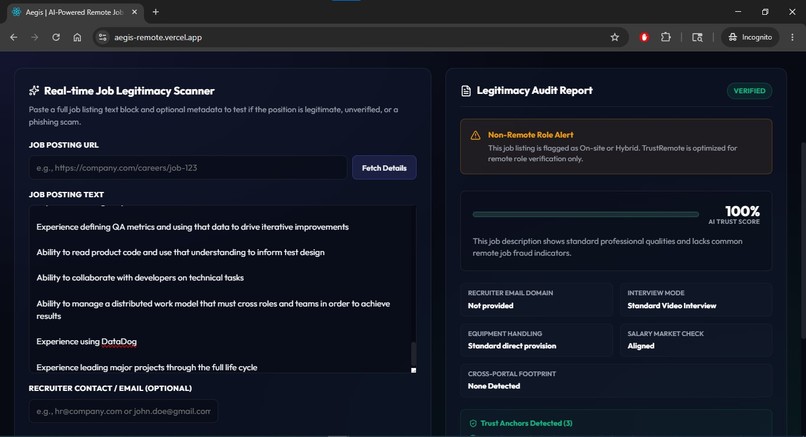806x437 pixels.
Task: Reload the page with refresh icon
Action: [56, 37]
